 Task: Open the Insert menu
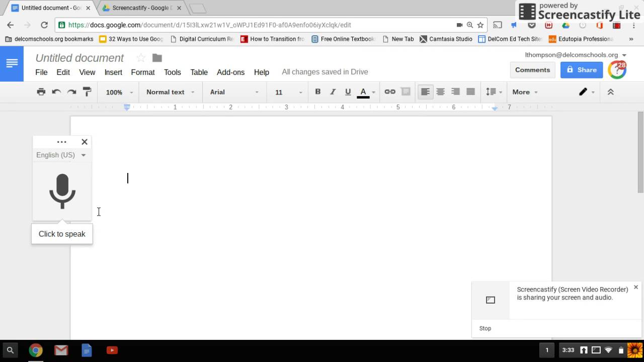113,72
